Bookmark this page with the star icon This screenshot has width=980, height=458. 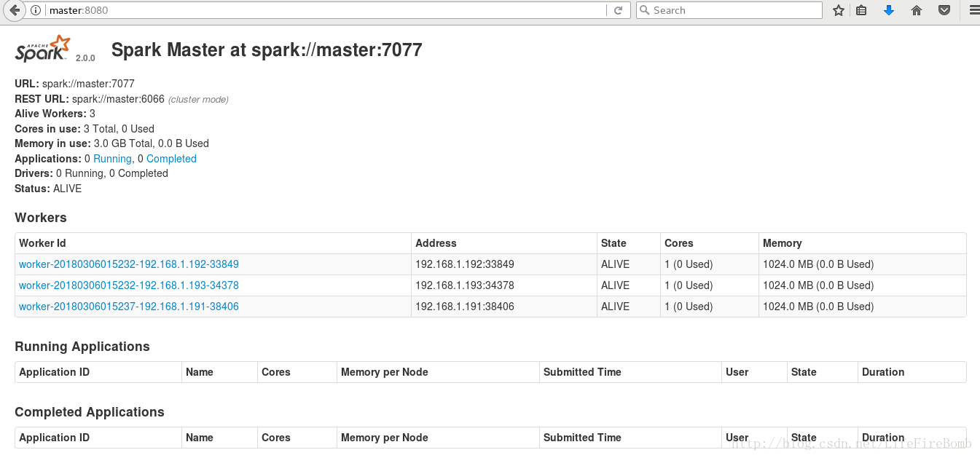click(x=839, y=10)
